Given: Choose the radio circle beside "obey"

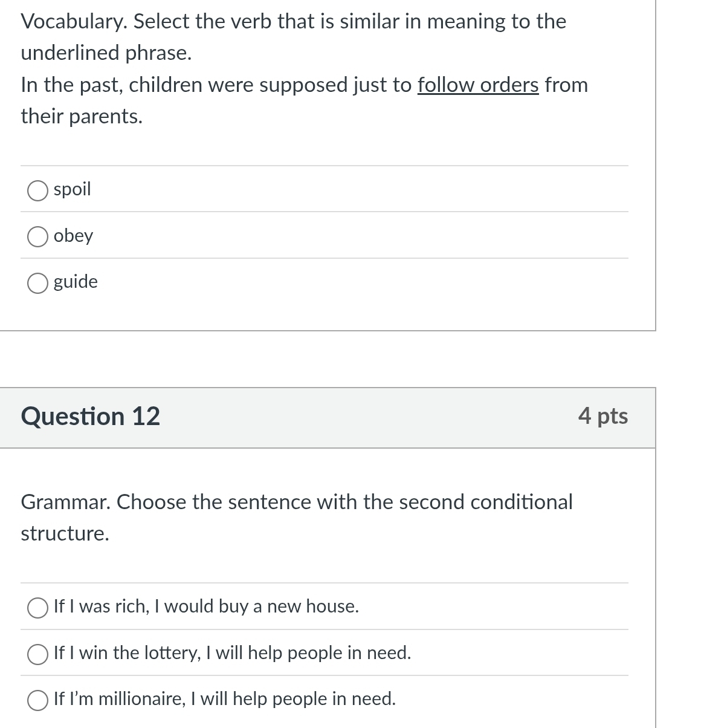Looking at the screenshot, I should [37, 236].
